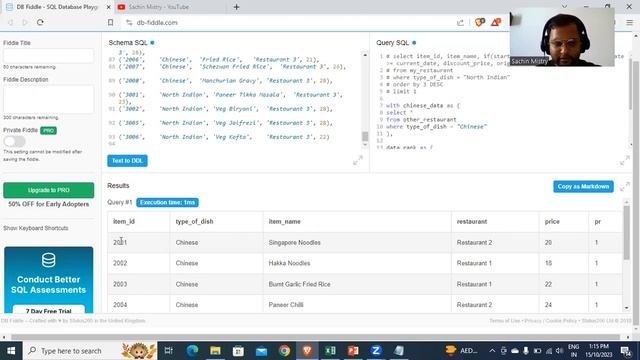Click the share icon in address bar
This screenshot has height=360, width=640.
click(x=460, y=23)
